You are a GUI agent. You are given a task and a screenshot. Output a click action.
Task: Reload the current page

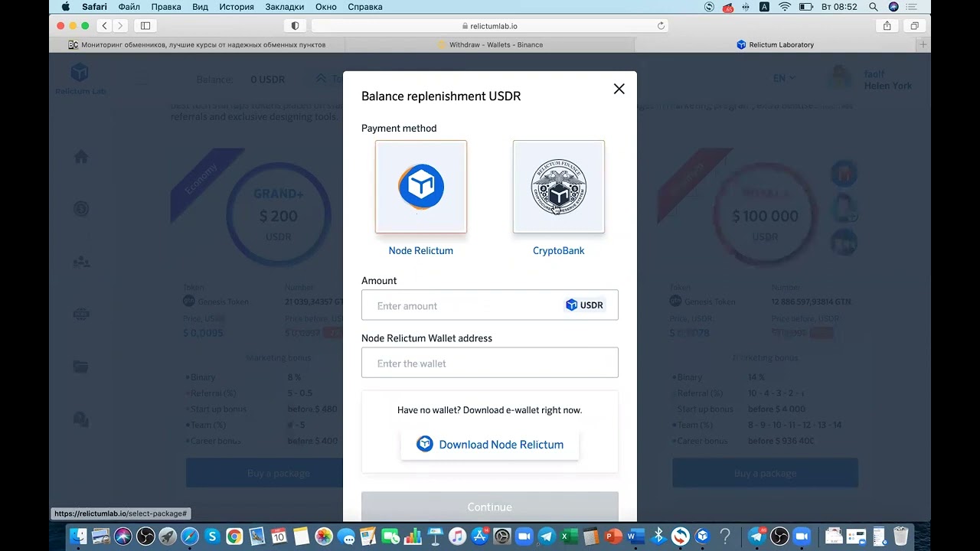coord(661,25)
